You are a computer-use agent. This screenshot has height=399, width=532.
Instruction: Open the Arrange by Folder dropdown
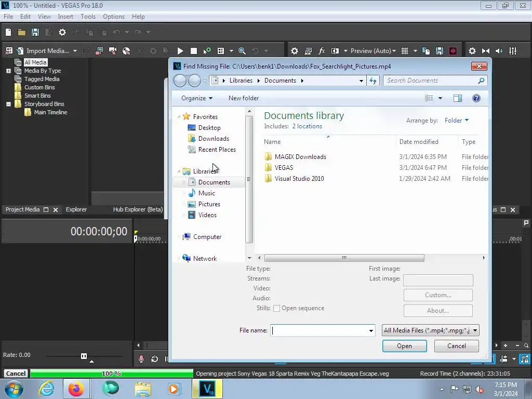coord(457,121)
